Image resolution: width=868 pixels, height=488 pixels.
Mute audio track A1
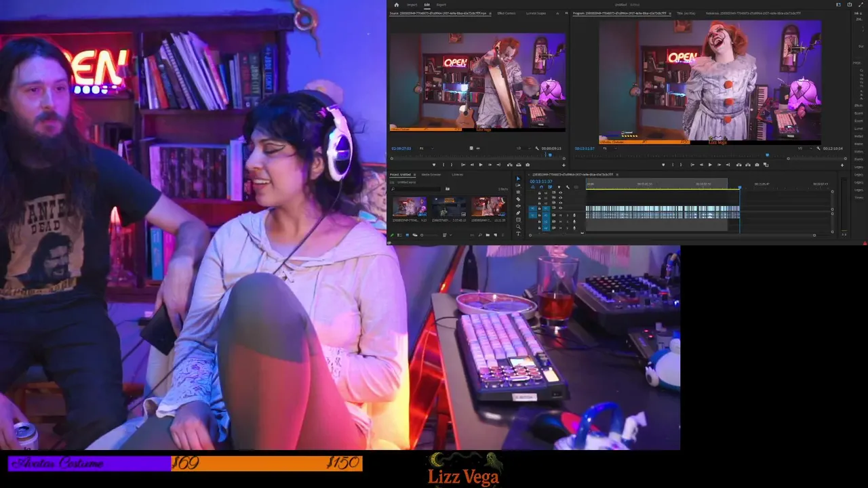coord(561,215)
